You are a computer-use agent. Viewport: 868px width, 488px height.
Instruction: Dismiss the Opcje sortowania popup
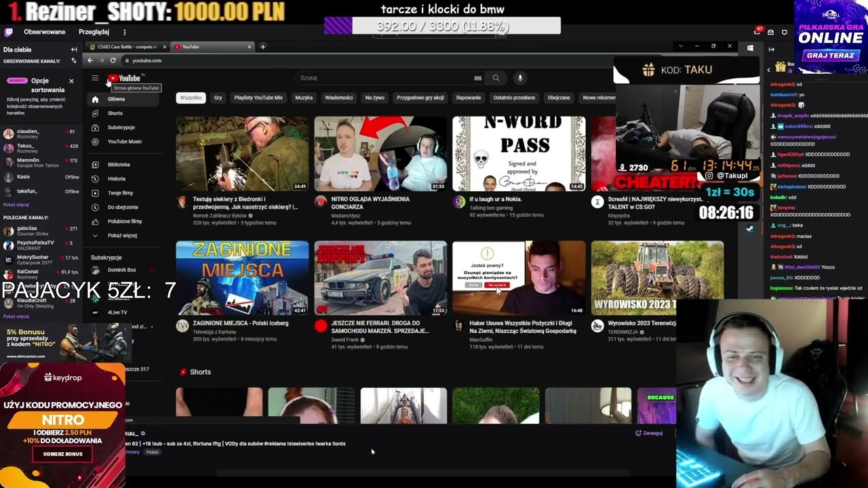point(71,81)
